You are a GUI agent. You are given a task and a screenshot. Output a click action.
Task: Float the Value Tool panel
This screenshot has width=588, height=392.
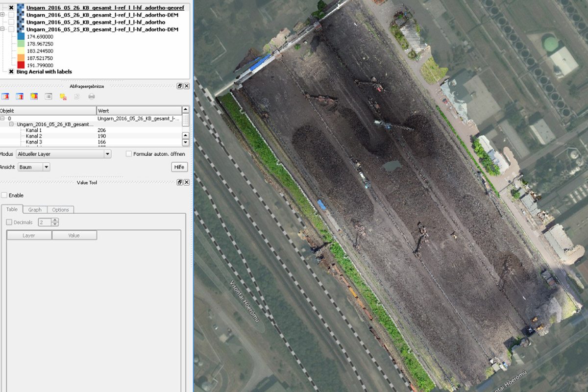(x=180, y=182)
